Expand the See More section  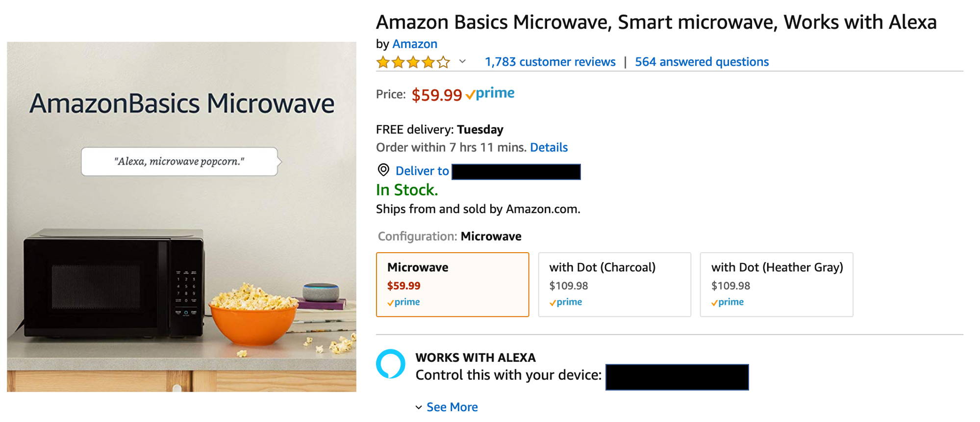(x=452, y=407)
